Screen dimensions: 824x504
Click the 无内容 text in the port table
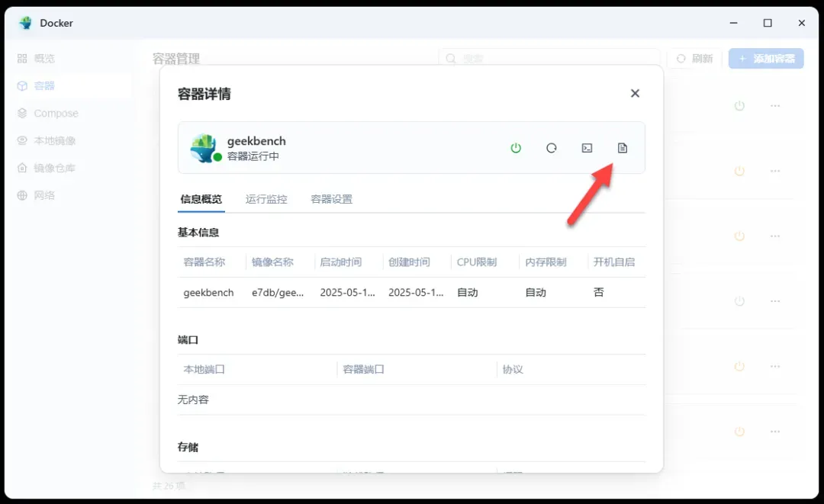[193, 400]
